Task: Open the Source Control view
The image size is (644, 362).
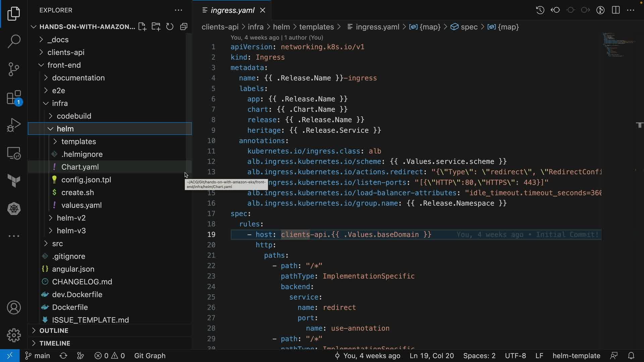Action: tap(14, 69)
